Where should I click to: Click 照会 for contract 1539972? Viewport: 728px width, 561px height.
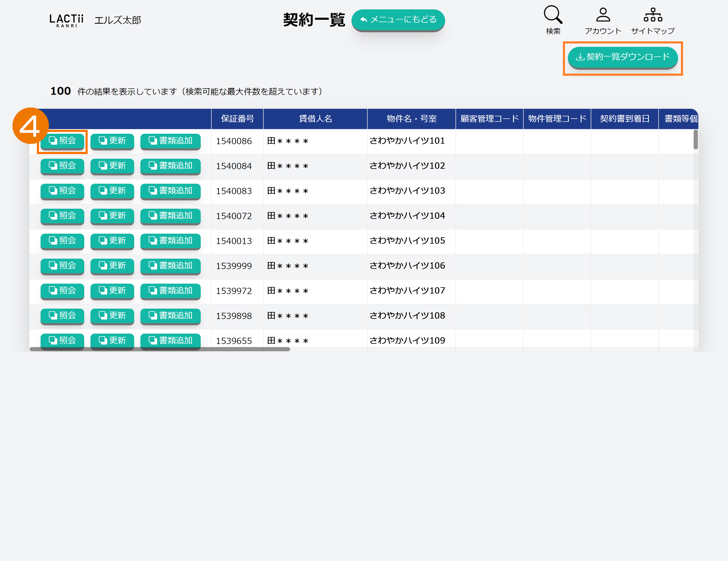pos(62,290)
